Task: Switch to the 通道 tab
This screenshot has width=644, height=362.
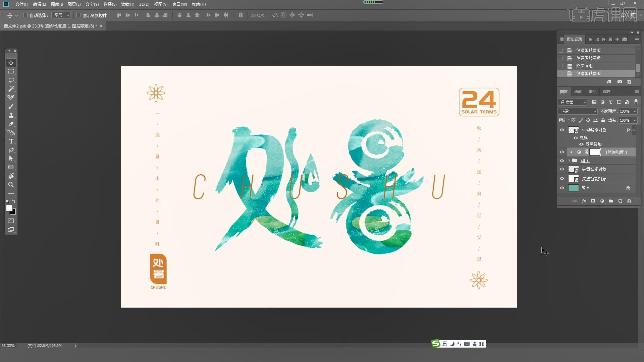Action: pos(578,92)
